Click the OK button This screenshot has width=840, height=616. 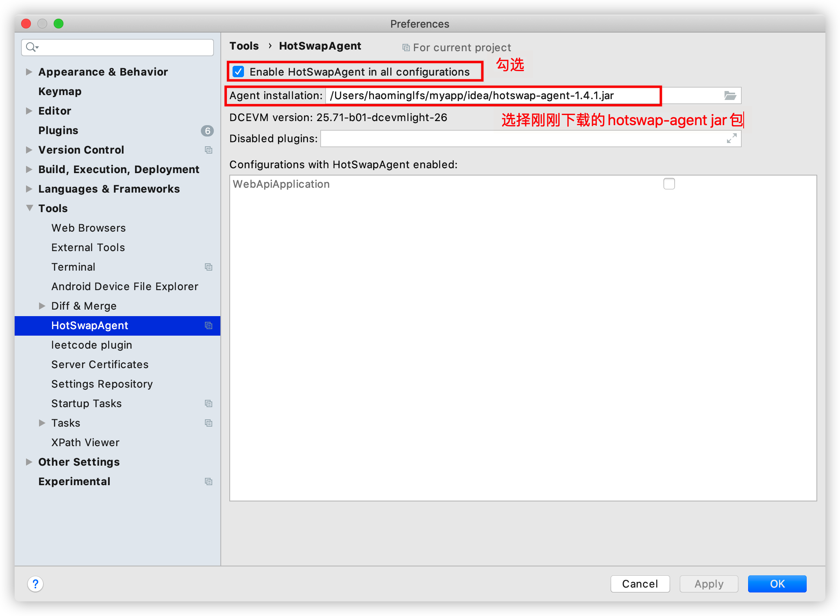pyautogui.click(x=777, y=584)
